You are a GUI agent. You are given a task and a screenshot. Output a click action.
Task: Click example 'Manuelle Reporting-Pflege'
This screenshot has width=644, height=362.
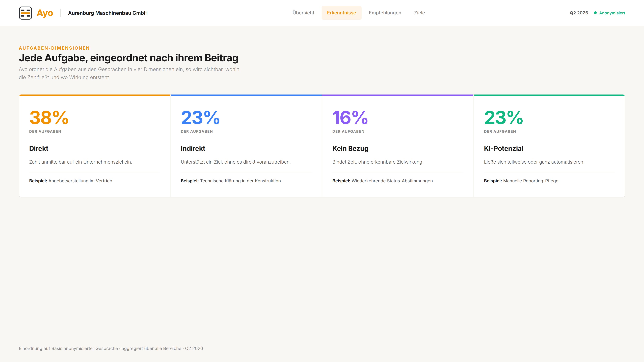[x=530, y=181]
